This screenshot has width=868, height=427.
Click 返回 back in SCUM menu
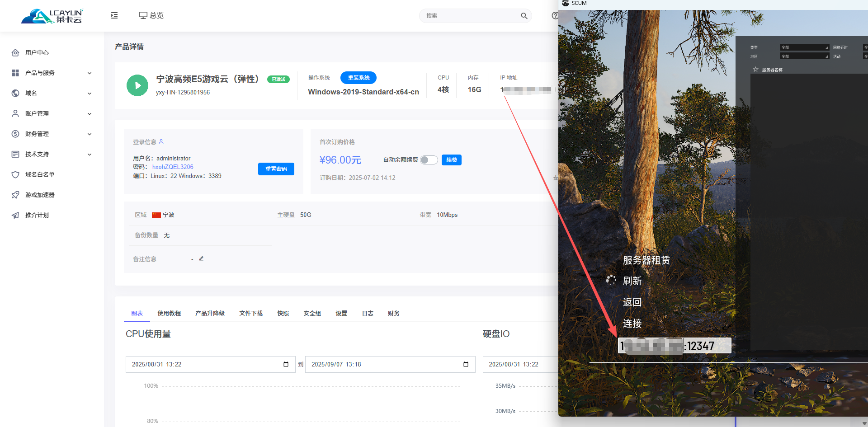[x=632, y=302]
